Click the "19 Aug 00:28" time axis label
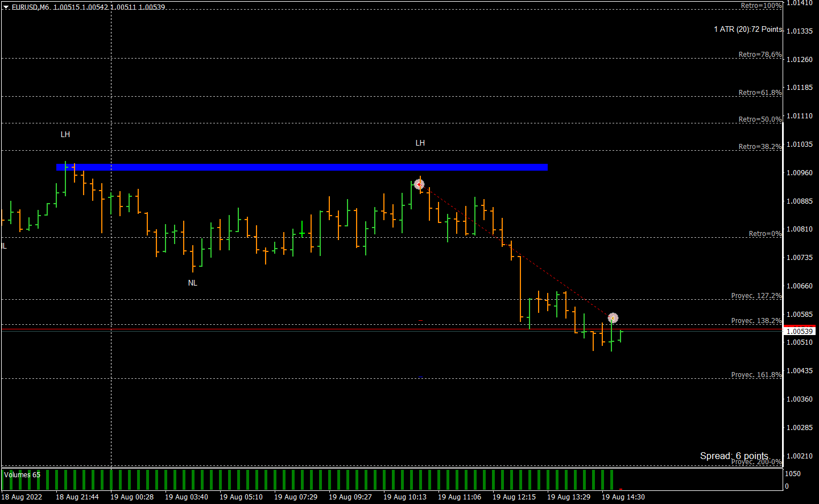Viewport: 819px width, 504px height. (132, 497)
